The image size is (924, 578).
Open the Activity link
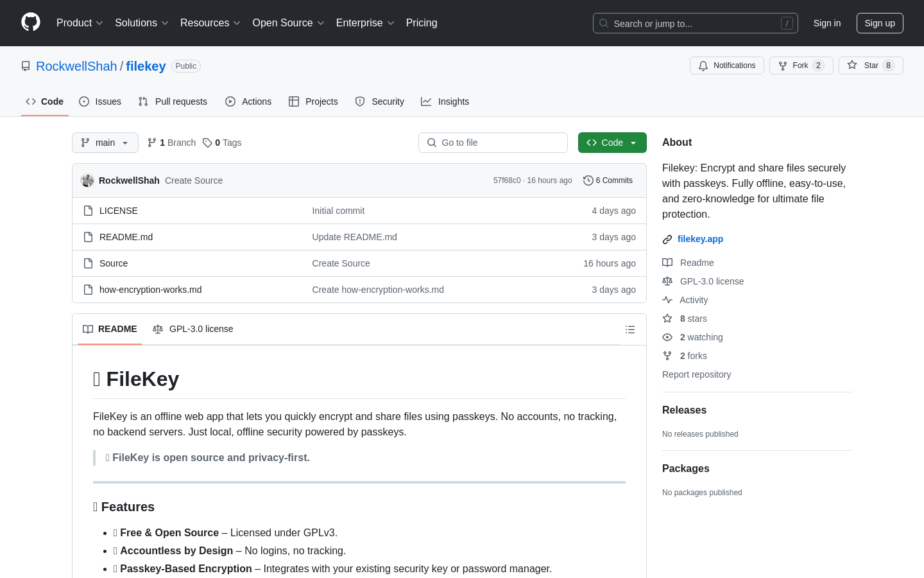pyautogui.click(x=694, y=300)
